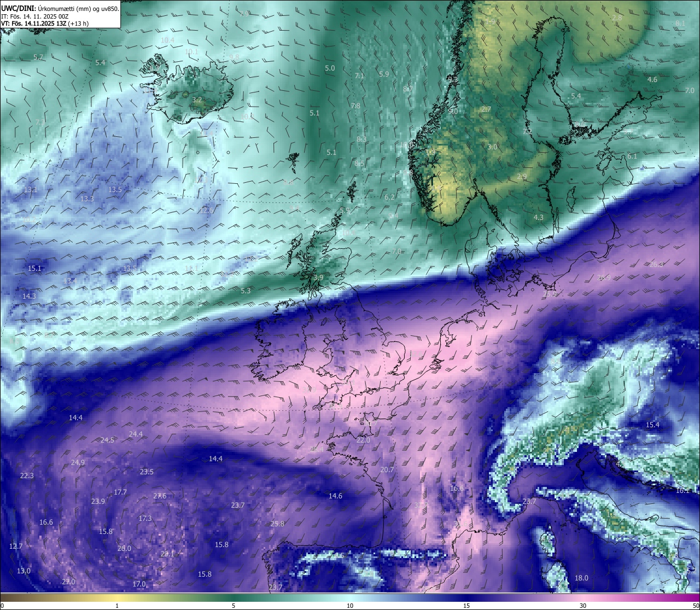Click the 16.1 value on the map
The width and height of the screenshot is (700, 610).
[682, 491]
